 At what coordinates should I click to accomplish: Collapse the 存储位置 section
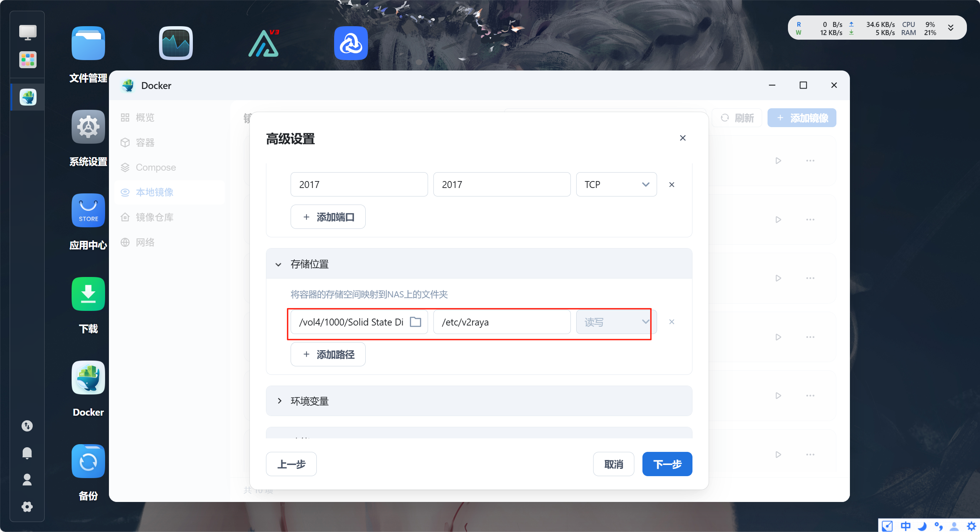278,264
